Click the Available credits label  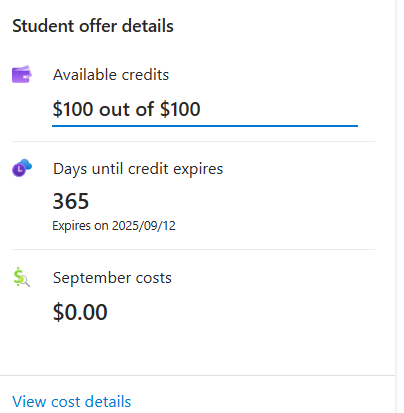pyautogui.click(x=111, y=75)
